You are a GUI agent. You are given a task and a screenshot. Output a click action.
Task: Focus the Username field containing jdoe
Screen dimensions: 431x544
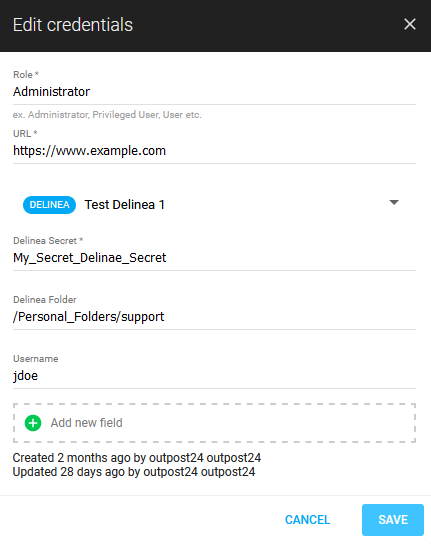[x=214, y=376]
